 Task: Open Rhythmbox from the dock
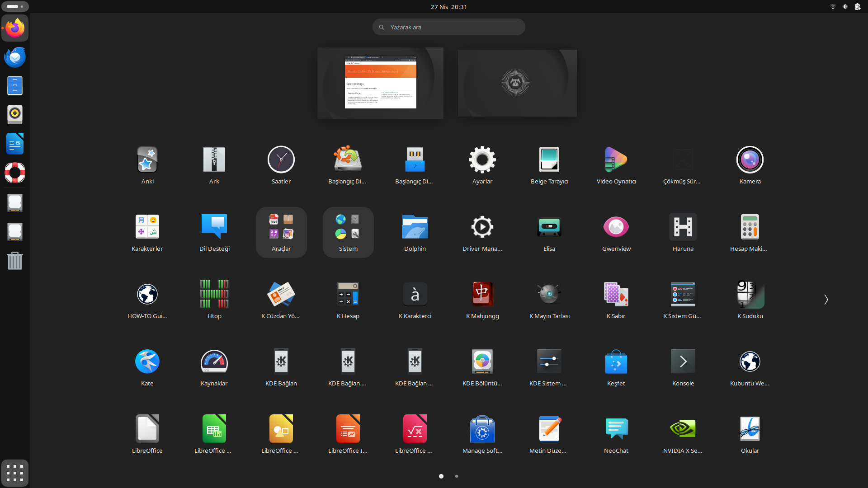15,115
